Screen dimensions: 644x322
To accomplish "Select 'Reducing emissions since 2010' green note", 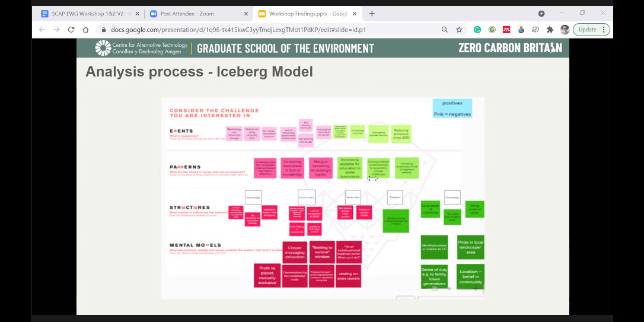I will [401, 134].
